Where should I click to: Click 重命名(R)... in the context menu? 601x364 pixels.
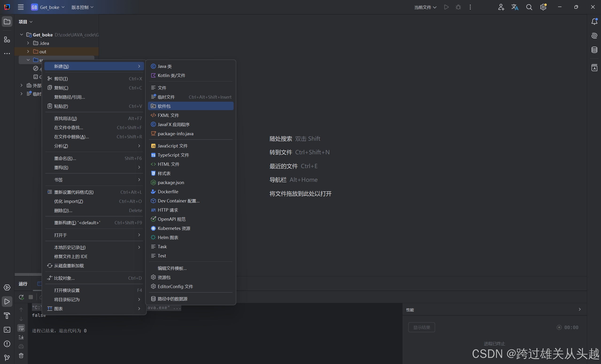65,158
